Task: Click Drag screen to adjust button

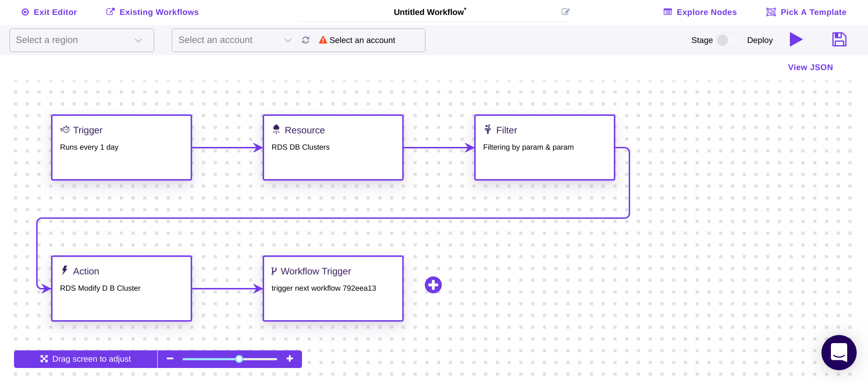Action: coord(86,359)
